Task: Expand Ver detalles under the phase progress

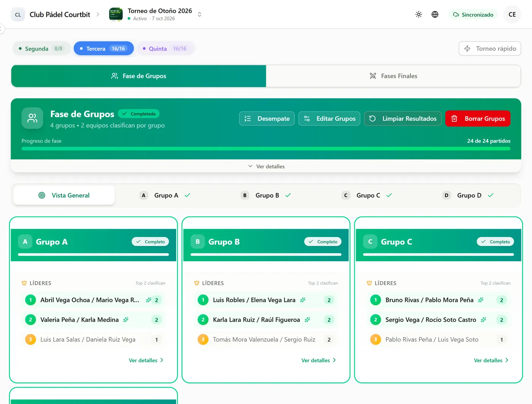Action: 266,166
